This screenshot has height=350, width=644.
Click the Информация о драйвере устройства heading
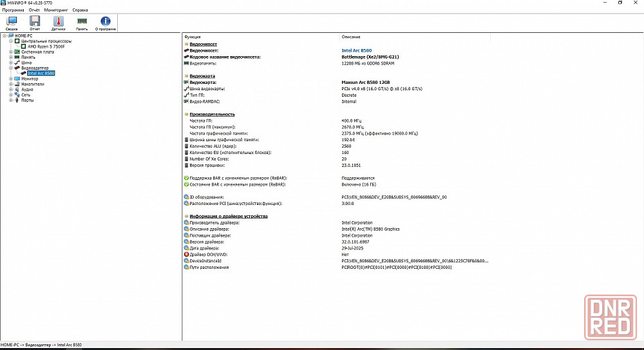click(229, 217)
